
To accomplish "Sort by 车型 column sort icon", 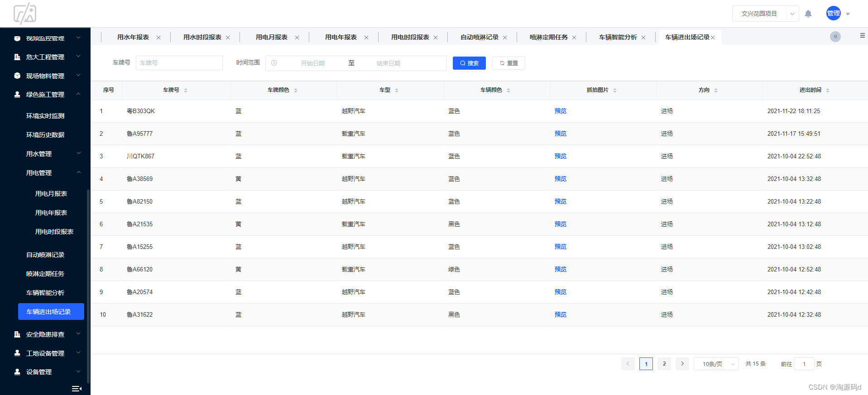I will pos(397,90).
